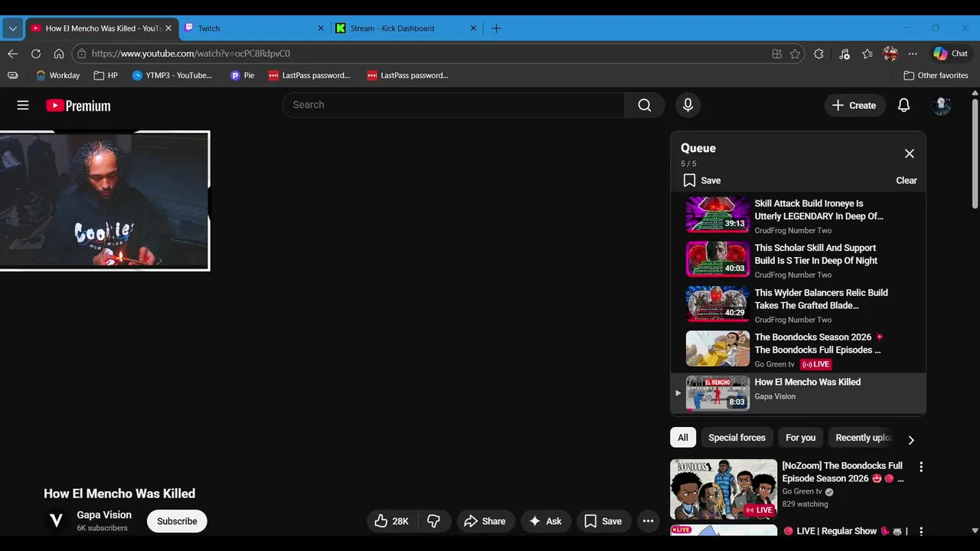Open the Create menu button
980x551 pixels.
tap(854, 106)
